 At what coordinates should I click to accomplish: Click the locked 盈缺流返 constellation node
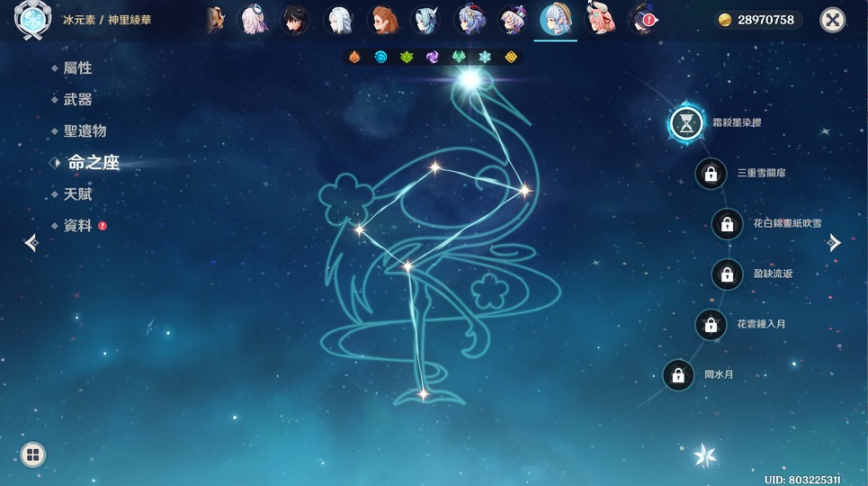pyautogui.click(x=727, y=274)
